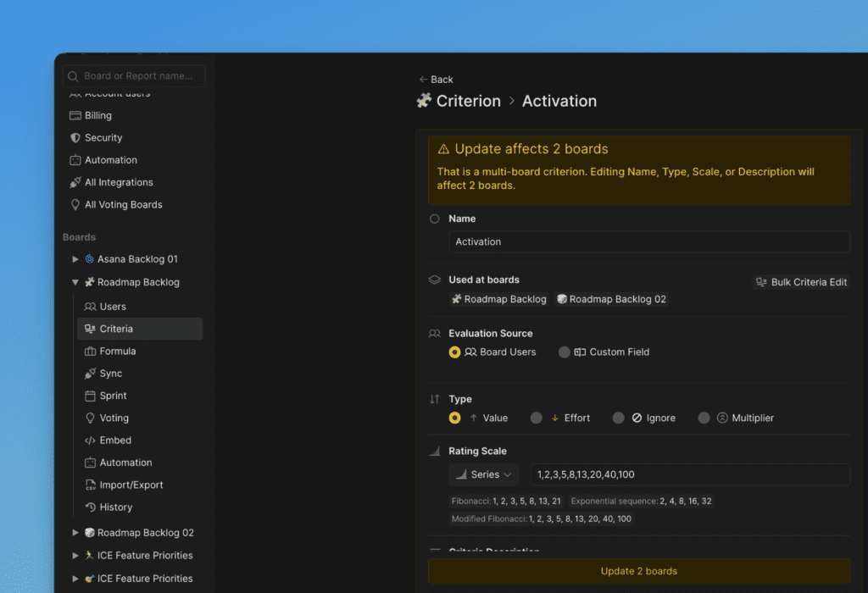The width and height of the screenshot is (868, 593).
Task: Select Custom Field as evaluation source
Action: pyautogui.click(x=565, y=352)
